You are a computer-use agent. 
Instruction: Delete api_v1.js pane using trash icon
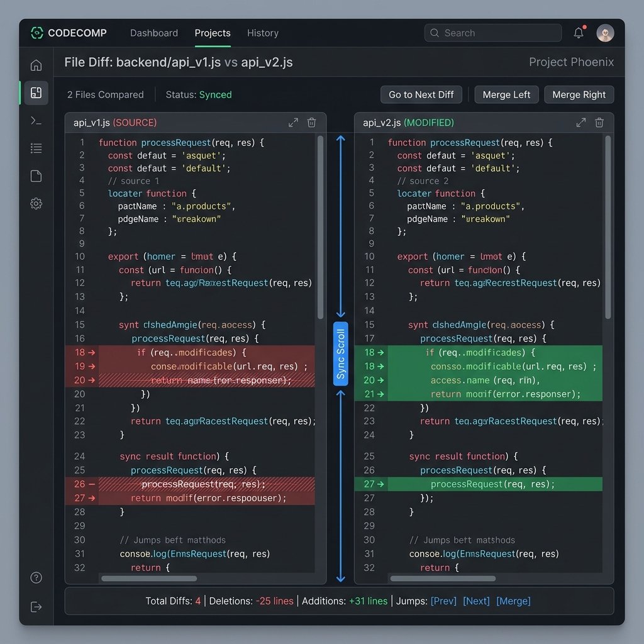click(312, 123)
